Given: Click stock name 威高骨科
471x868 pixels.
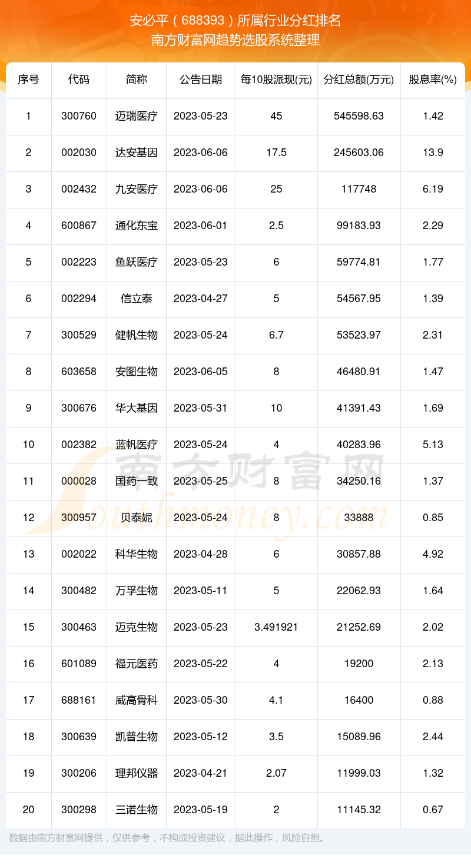Looking at the screenshot, I should click(x=137, y=700).
